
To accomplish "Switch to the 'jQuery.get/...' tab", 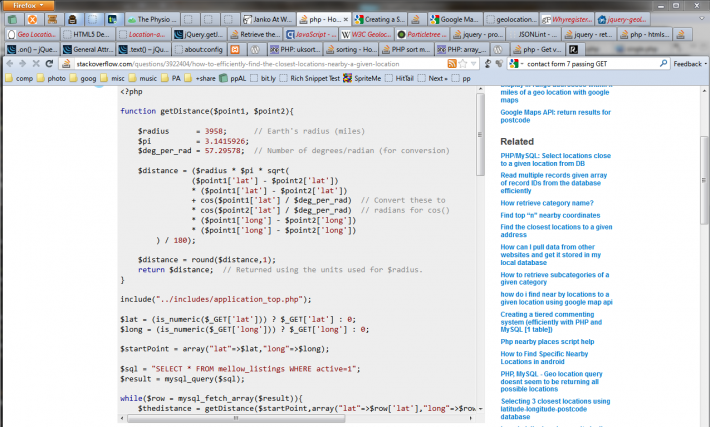I will (x=199, y=34).
